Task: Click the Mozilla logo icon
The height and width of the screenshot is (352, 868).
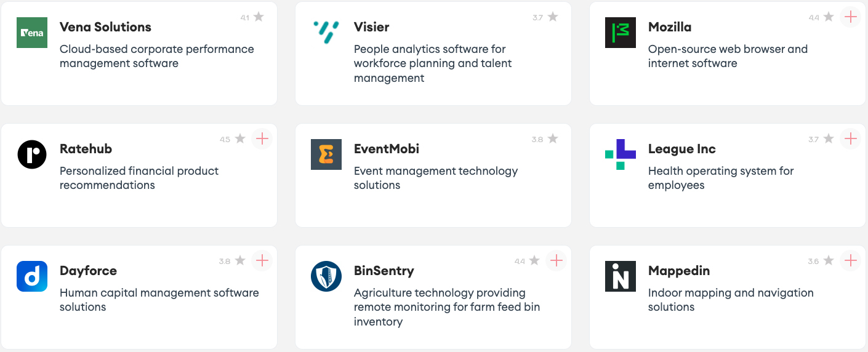Action: point(621,33)
